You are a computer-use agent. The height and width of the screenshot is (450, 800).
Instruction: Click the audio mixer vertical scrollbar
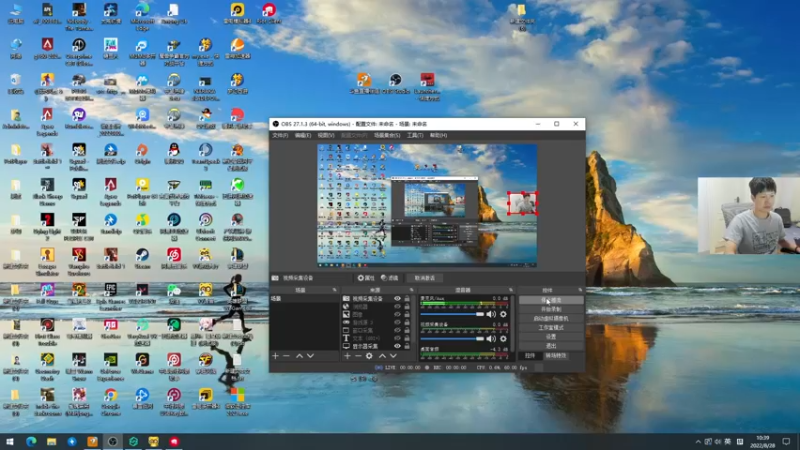513,322
